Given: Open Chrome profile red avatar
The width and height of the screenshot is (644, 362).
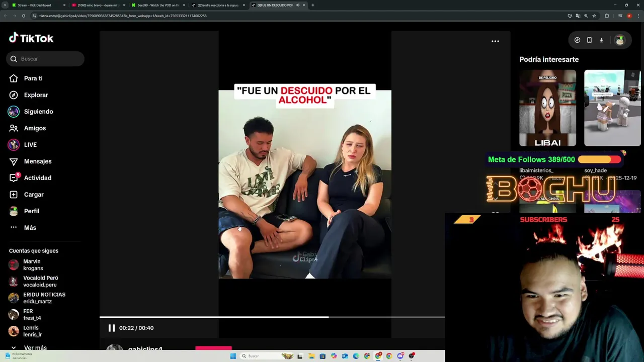Looking at the screenshot, I should coord(629,16).
